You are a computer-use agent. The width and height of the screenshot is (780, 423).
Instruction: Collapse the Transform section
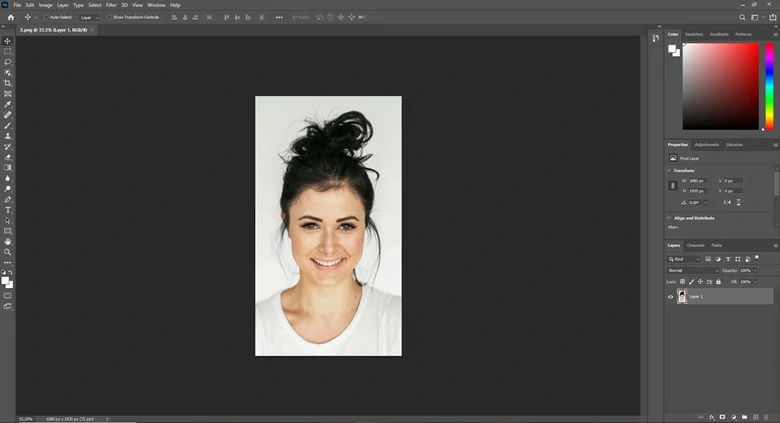[x=669, y=170]
